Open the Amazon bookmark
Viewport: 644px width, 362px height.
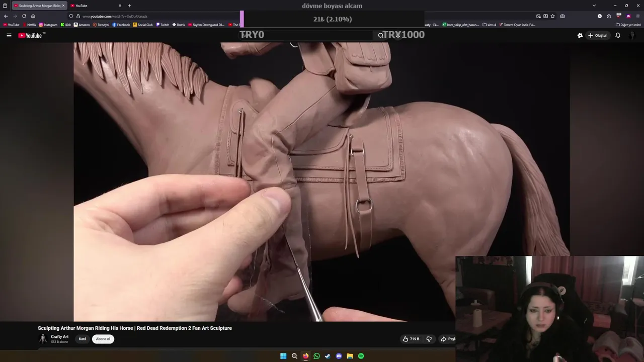[82, 25]
